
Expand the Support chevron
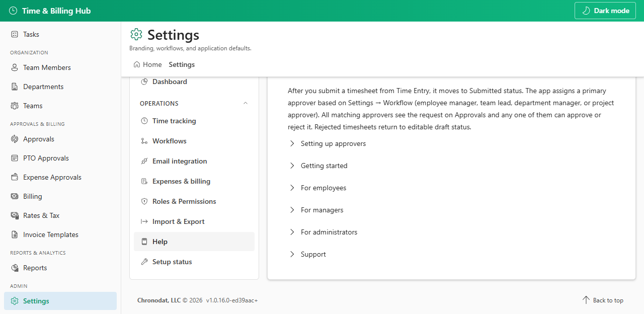click(x=292, y=254)
